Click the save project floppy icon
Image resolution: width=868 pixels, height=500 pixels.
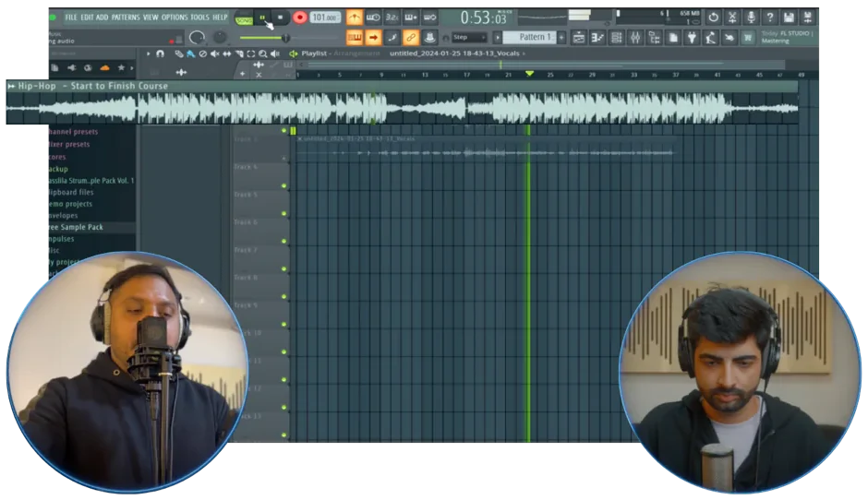tap(789, 18)
